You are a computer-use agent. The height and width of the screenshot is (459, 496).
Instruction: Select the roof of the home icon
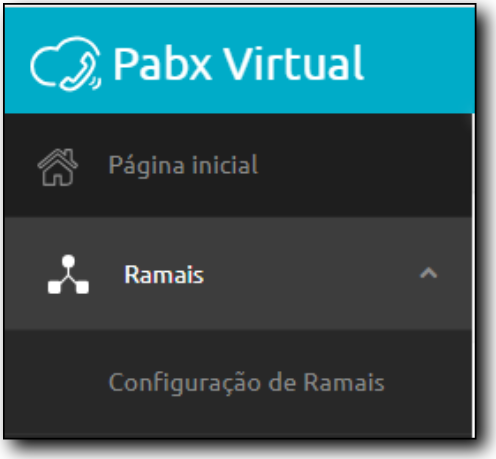[x=58, y=158]
